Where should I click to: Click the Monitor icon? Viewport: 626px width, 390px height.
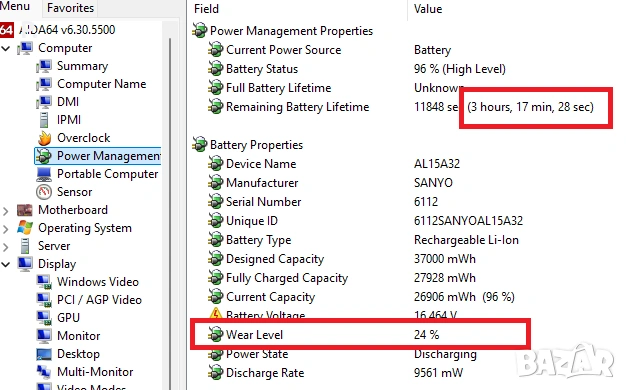[x=44, y=336]
